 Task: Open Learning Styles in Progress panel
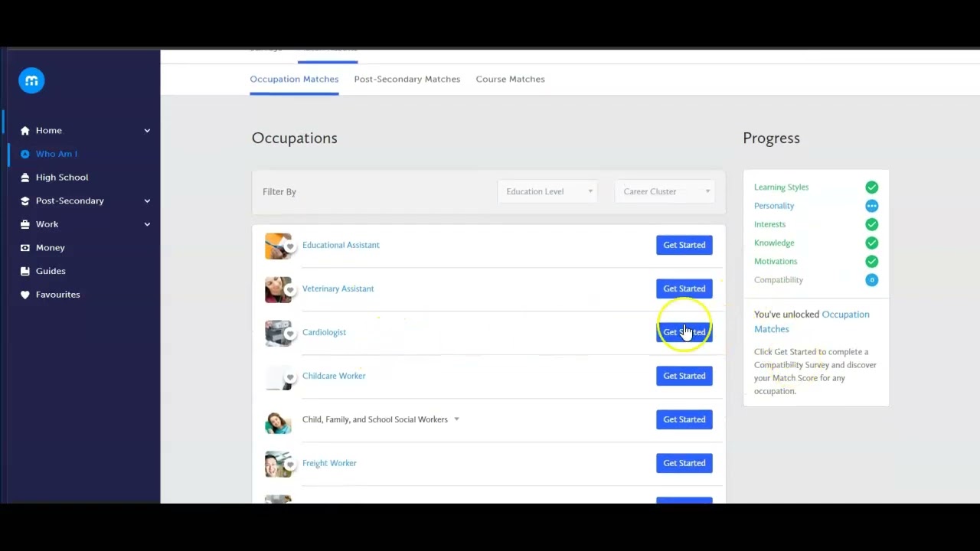(x=781, y=187)
